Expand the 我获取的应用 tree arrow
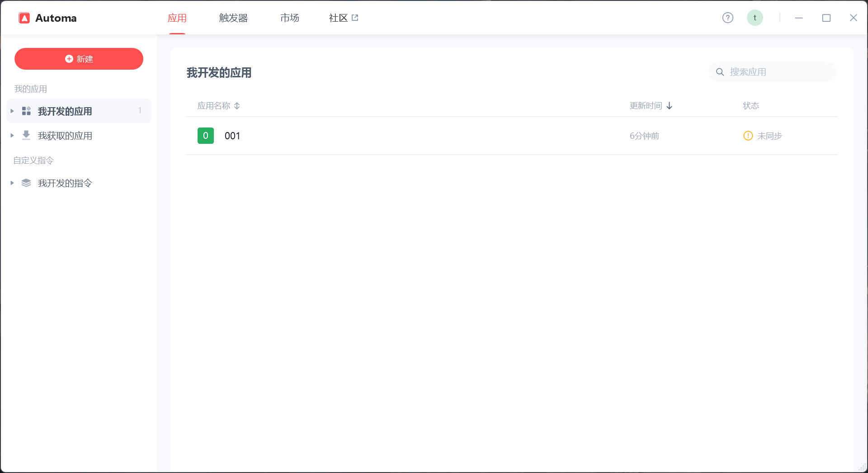This screenshot has height=473, width=868. point(12,135)
